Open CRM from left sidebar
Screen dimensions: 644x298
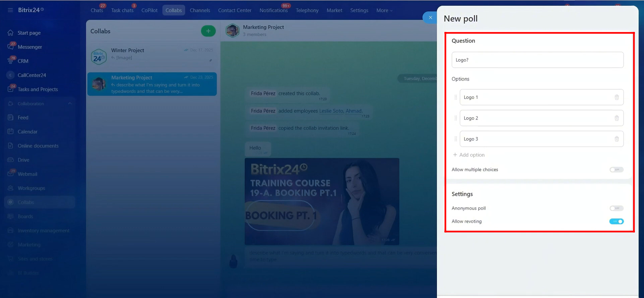(x=23, y=61)
